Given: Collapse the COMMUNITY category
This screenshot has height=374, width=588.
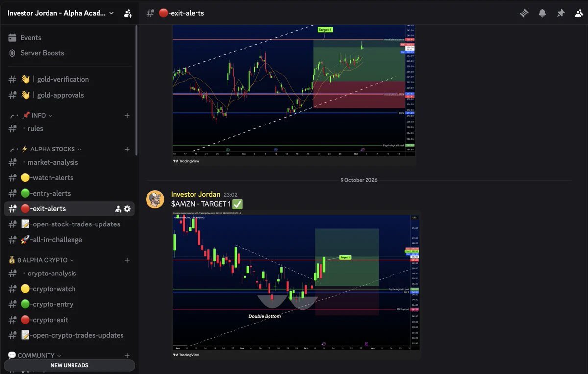Looking at the screenshot, I should [x=34, y=356].
